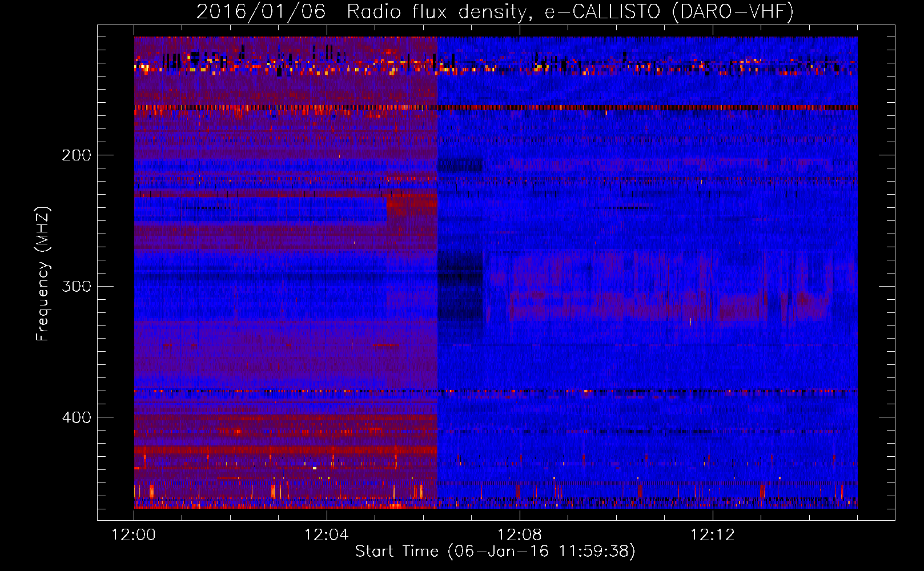
Task: Click the 12:00 time tick label
Action: (x=134, y=535)
